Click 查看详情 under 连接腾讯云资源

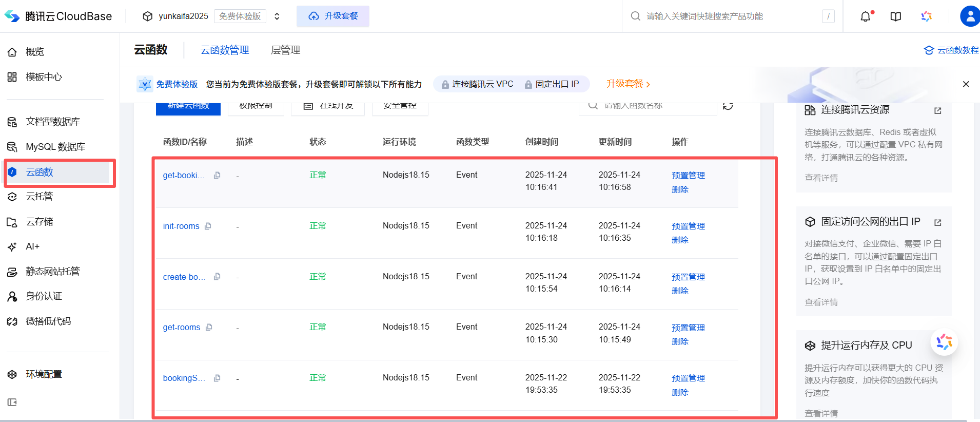coord(821,178)
